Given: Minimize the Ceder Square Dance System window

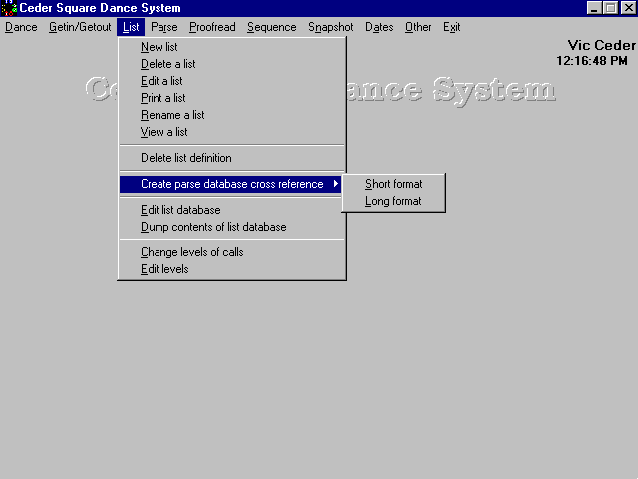Looking at the screenshot, I should 594,8.
